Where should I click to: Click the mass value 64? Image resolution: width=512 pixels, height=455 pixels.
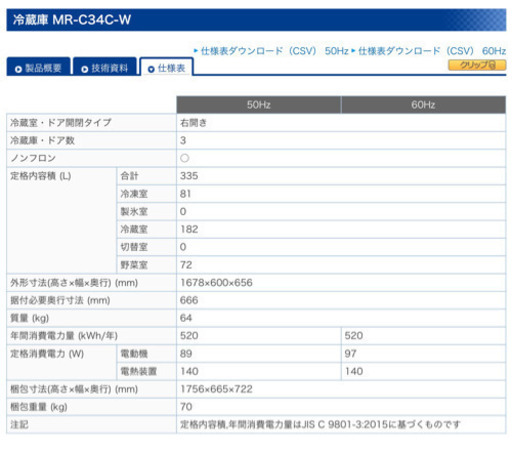click(186, 318)
